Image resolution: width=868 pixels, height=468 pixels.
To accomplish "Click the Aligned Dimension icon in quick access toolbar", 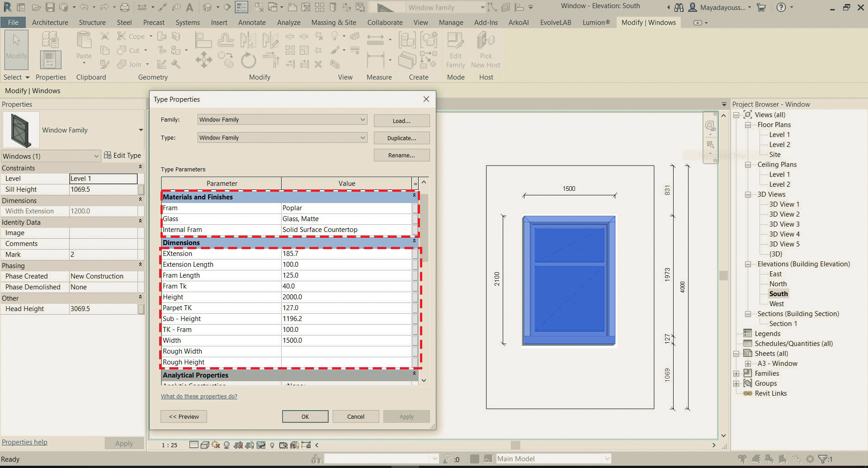I will click(x=163, y=7).
